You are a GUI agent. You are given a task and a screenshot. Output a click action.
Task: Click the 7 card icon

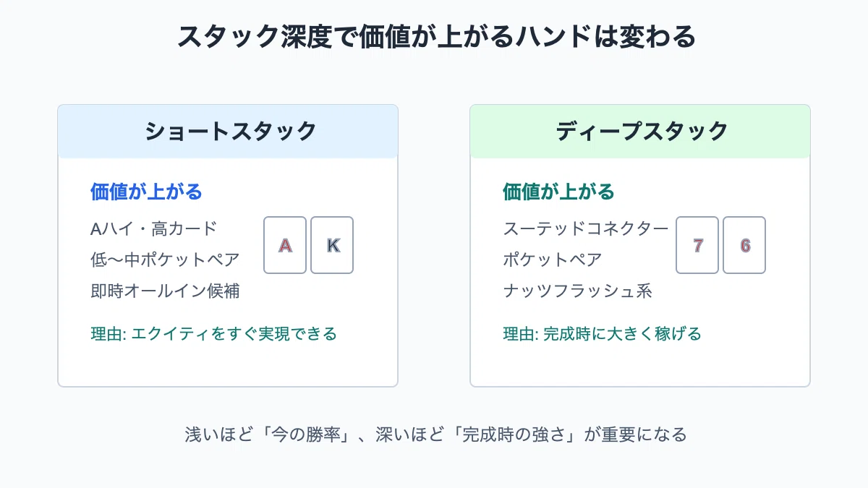697,245
